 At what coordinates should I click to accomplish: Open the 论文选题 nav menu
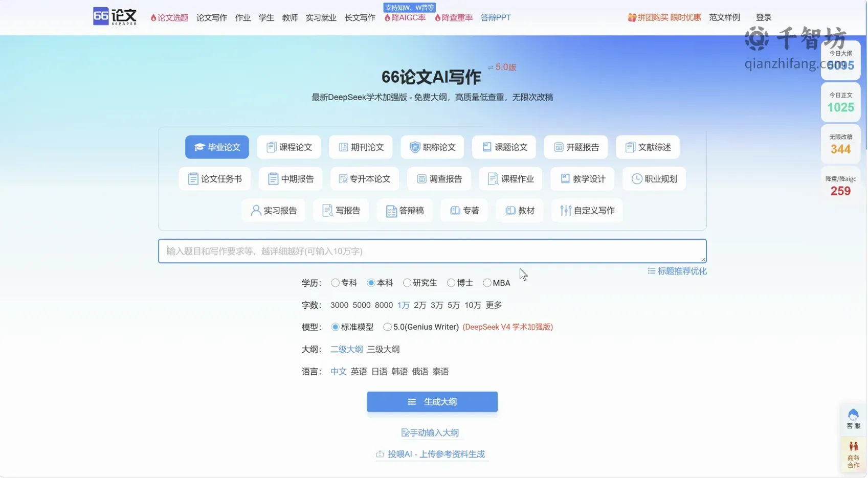(x=169, y=17)
